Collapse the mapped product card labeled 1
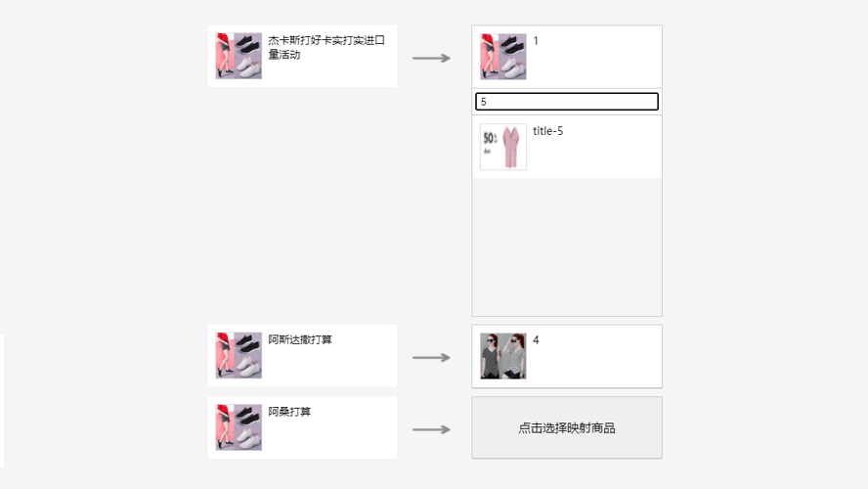868x489 pixels. 567,57
